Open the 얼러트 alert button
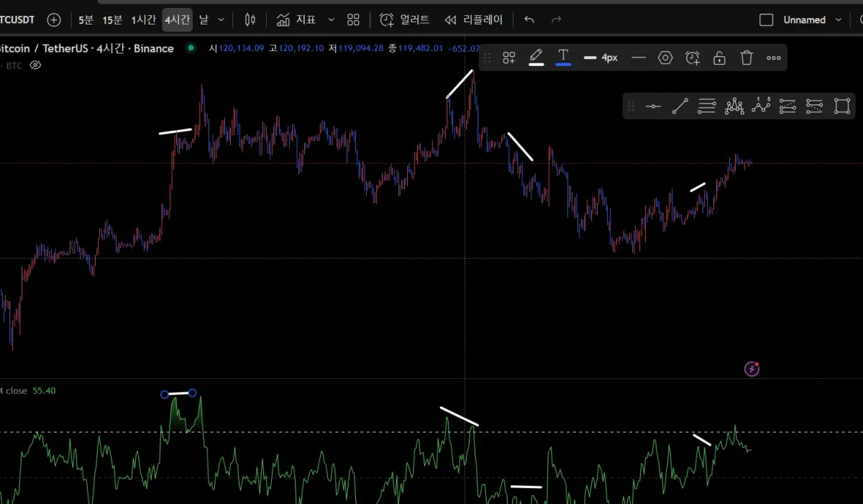 click(x=404, y=20)
